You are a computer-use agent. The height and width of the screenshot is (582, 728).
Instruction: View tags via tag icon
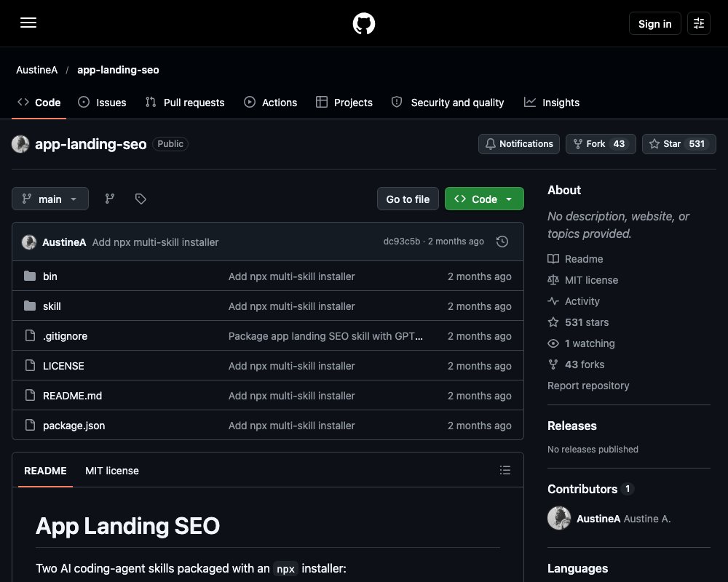coord(141,199)
